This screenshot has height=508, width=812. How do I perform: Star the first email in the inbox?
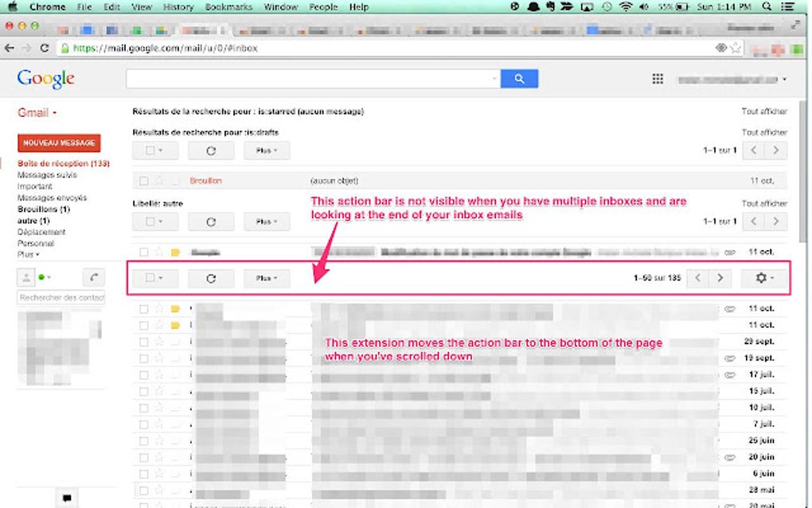[x=159, y=309]
